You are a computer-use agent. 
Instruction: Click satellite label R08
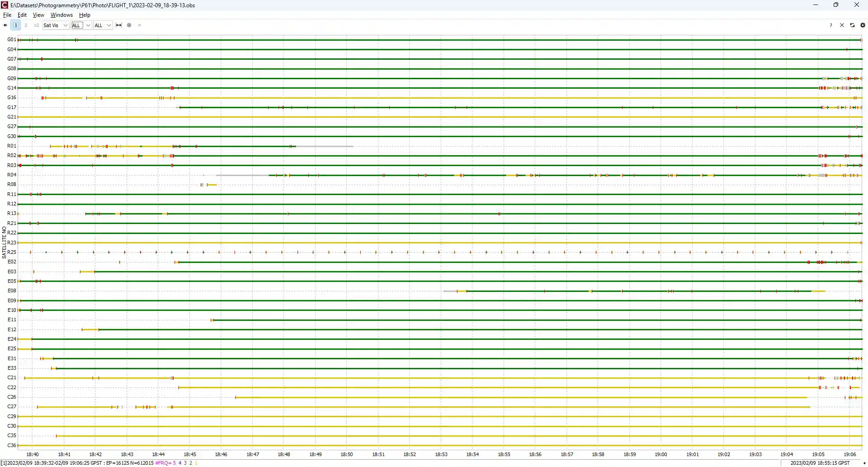point(12,185)
